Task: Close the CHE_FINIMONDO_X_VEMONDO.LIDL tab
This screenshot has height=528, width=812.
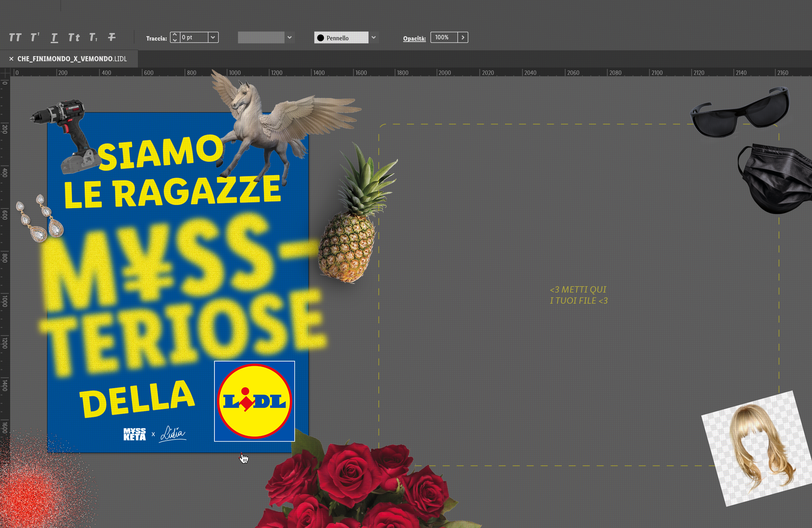Action: point(11,59)
